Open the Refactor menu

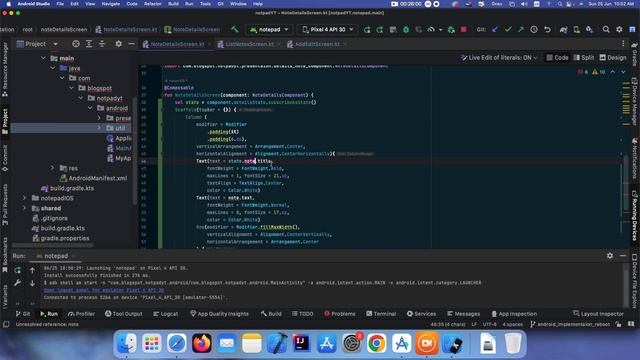[x=153, y=4]
